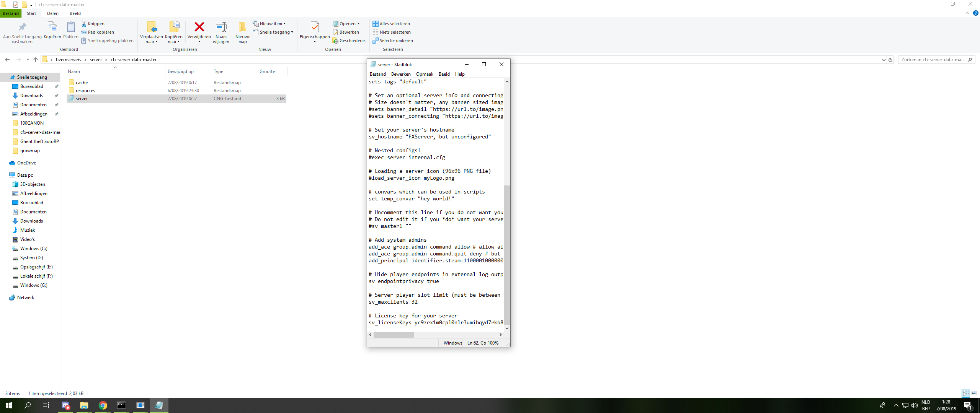Open Eigenschappen properties icon
Screen dimensions: 980x413
(314, 27)
